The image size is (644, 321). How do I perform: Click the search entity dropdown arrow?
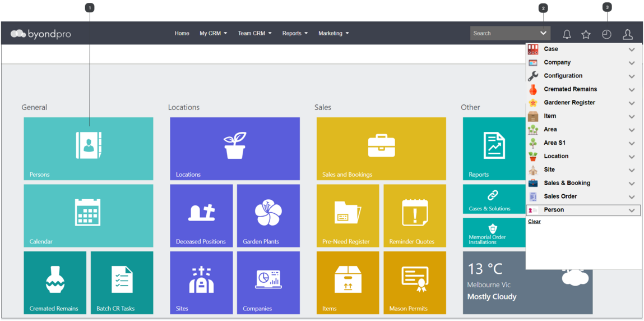[543, 33]
